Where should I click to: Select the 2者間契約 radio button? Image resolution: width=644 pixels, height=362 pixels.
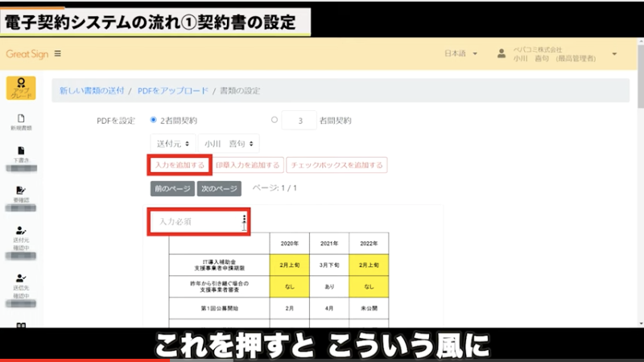153,121
